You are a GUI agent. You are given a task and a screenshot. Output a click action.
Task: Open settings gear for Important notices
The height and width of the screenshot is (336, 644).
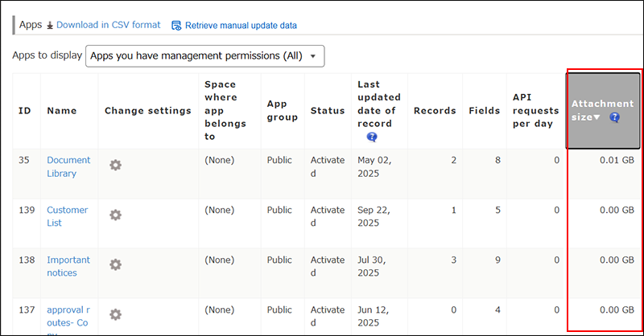pyautogui.click(x=115, y=264)
